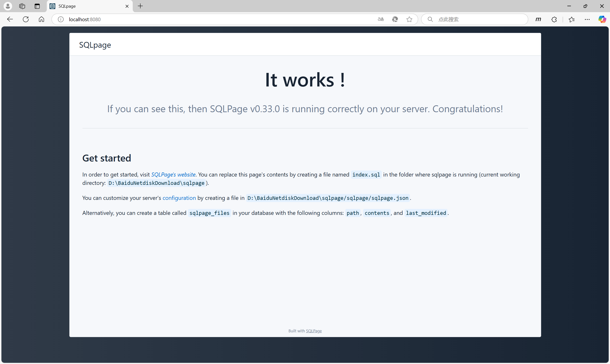Open the Settings and more menu
Screen dimensions: 610x364
[x=587, y=19]
